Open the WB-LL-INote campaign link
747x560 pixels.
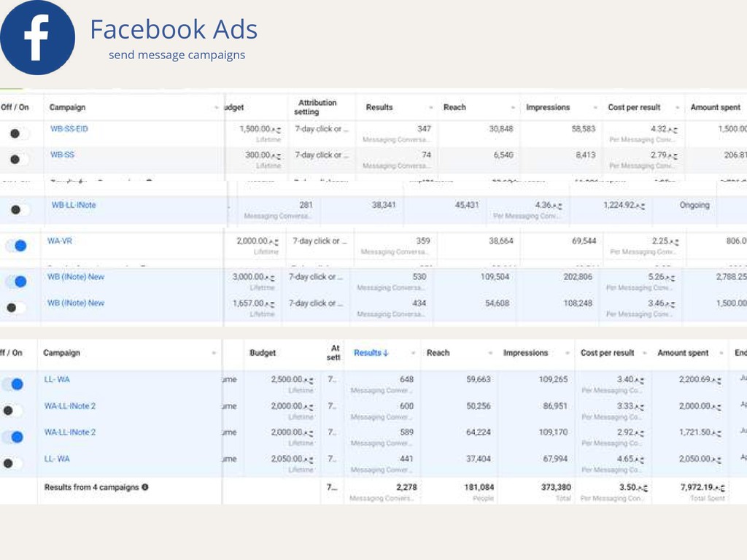[74, 205]
